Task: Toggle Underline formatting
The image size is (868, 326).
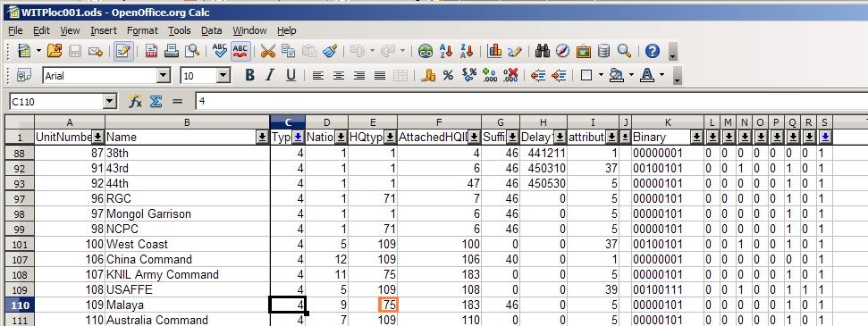Action: tap(291, 75)
